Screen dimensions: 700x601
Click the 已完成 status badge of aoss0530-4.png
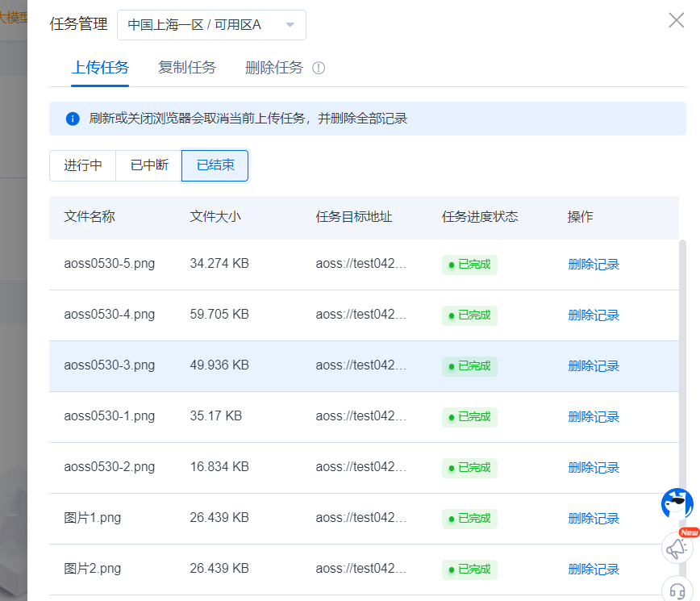point(469,315)
